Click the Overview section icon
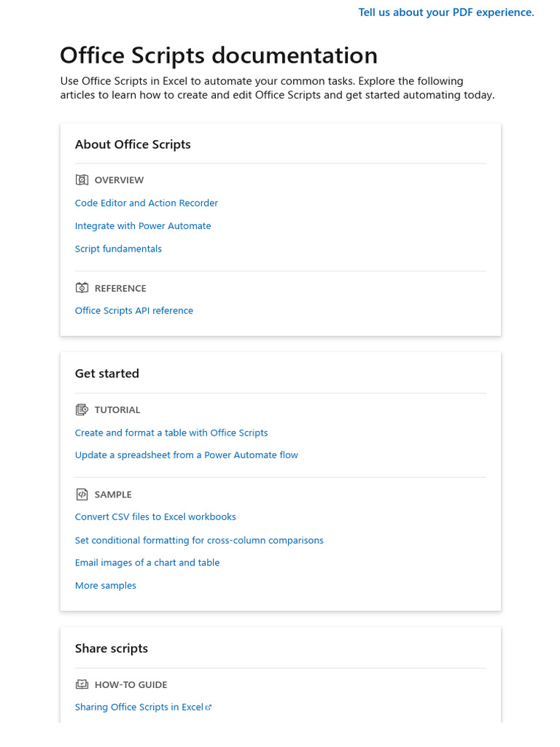560x747 pixels. coord(82,180)
